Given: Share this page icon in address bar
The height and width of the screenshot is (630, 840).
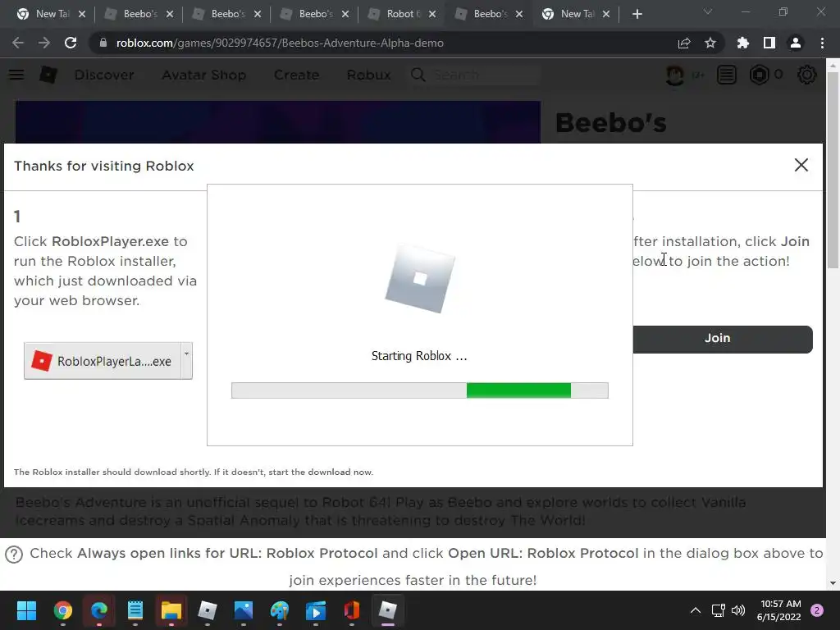Looking at the screenshot, I should (x=683, y=43).
